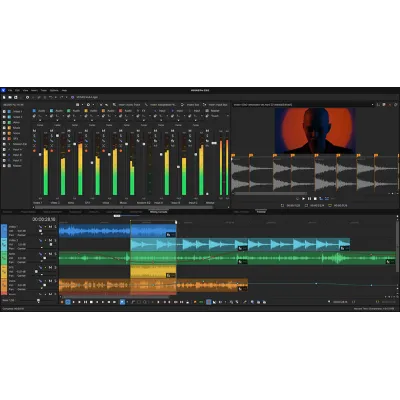Click the mixer horizontal scrollbar

coord(124,207)
